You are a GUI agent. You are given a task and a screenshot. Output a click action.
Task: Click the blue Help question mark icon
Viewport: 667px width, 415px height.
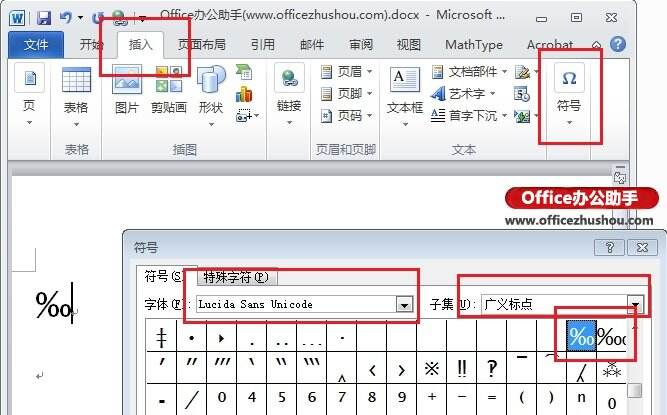point(618,44)
